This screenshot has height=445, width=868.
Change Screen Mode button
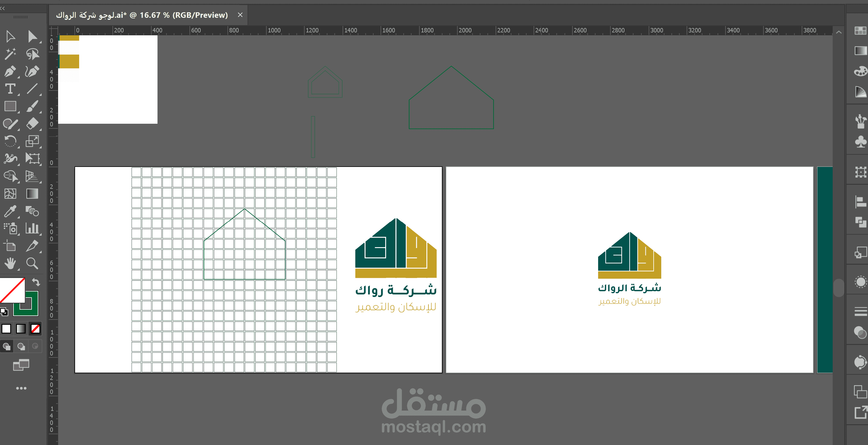click(x=21, y=365)
